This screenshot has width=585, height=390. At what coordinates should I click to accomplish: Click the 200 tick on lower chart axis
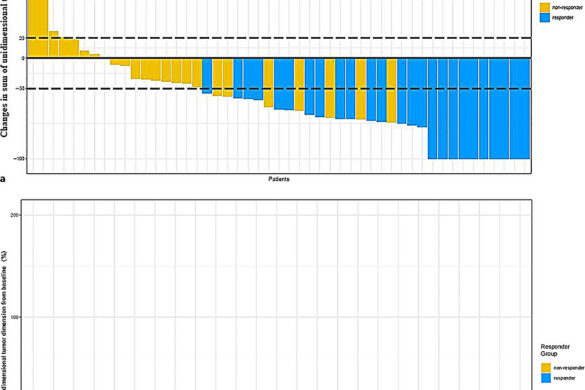(x=16, y=215)
